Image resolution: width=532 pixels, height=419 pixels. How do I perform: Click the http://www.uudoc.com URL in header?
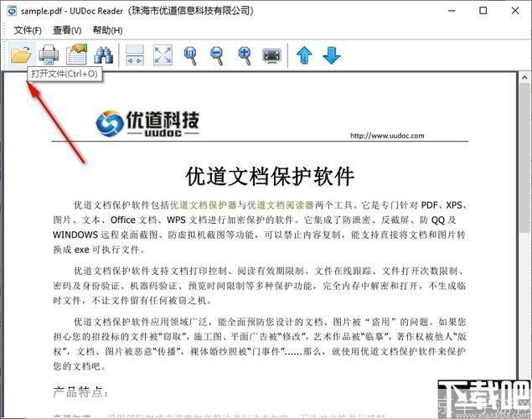387,136
